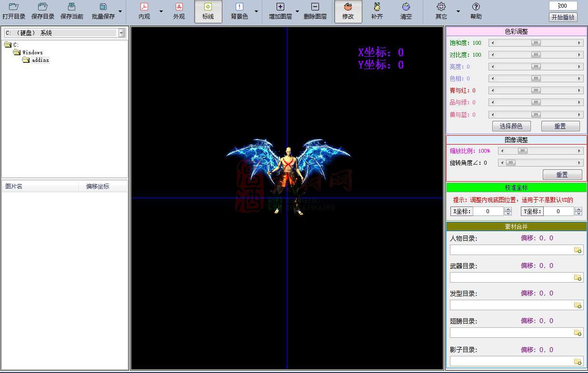Viewport: 588px width, 373px height.
Task: Select the addins folder in tree
Action: pyautogui.click(x=36, y=60)
